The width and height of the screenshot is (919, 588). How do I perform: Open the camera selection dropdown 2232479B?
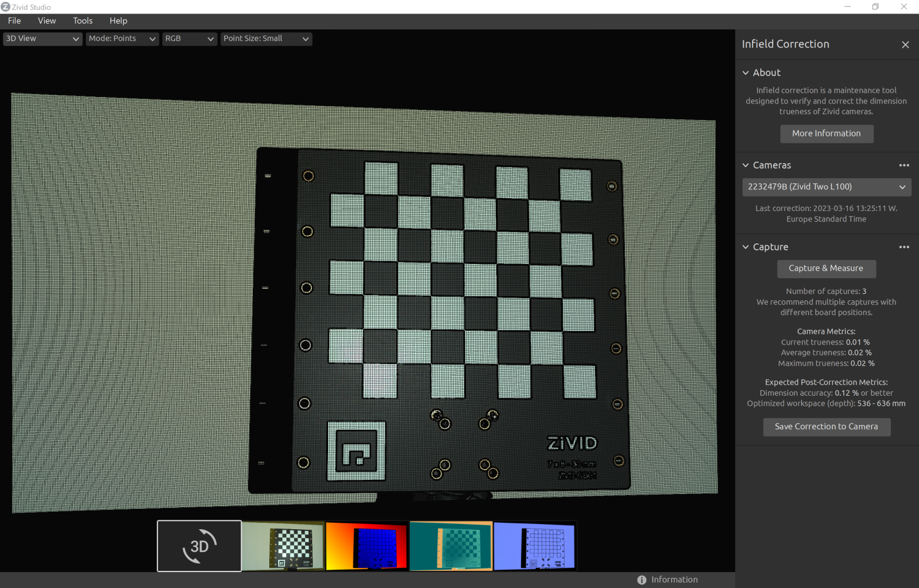(826, 187)
